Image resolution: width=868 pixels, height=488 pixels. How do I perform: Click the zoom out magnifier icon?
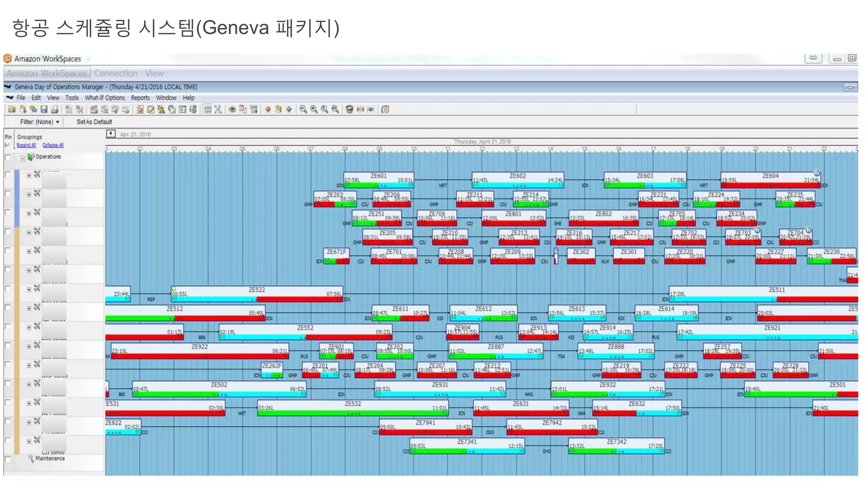pos(303,109)
